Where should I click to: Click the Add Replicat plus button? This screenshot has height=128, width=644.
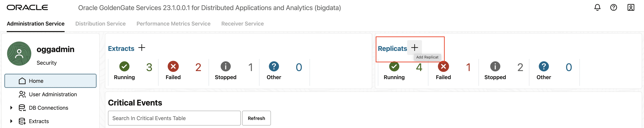(415, 47)
